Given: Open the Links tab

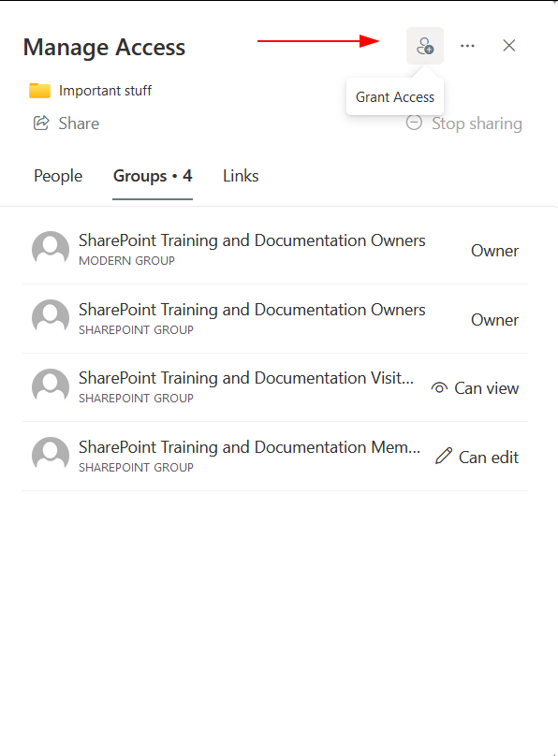Looking at the screenshot, I should click(x=241, y=176).
